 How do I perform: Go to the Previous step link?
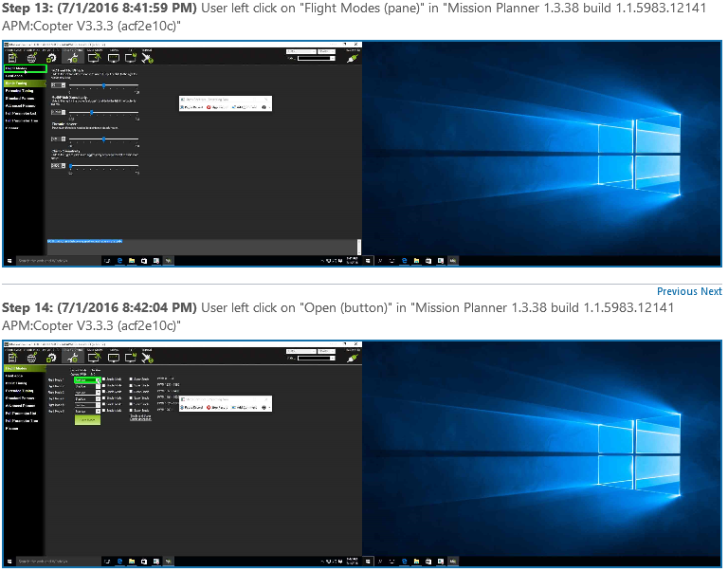[677, 292]
